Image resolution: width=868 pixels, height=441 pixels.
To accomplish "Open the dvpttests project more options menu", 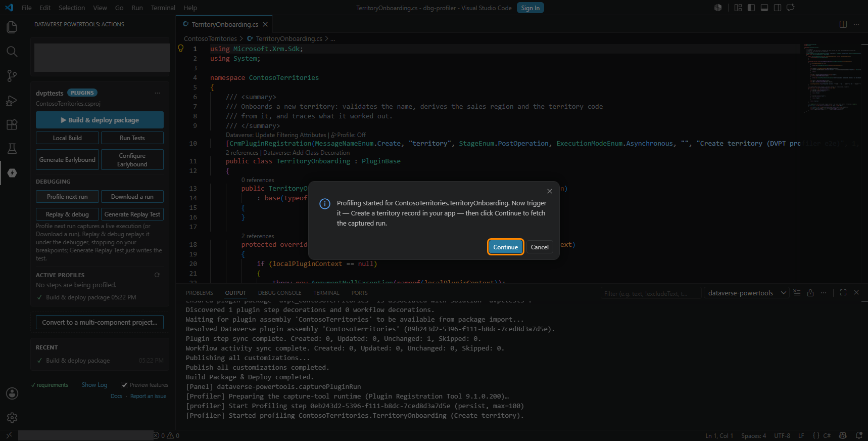I will 157,93.
